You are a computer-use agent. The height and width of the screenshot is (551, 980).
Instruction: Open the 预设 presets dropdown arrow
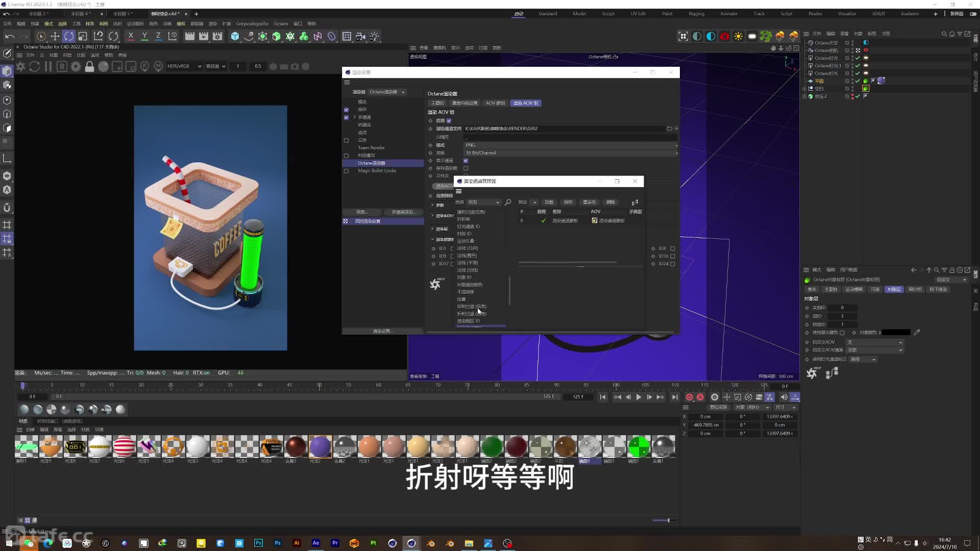coord(534,203)
